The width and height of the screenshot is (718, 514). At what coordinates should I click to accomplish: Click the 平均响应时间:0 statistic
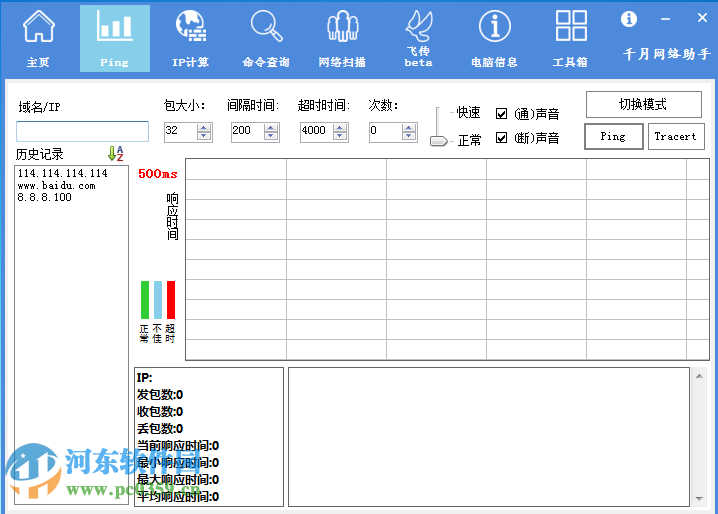click(x=178, y=497)
